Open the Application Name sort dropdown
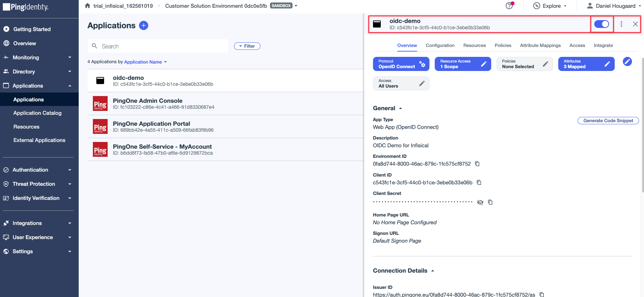Viewport: 644px width, 297px height. [145, 62]
